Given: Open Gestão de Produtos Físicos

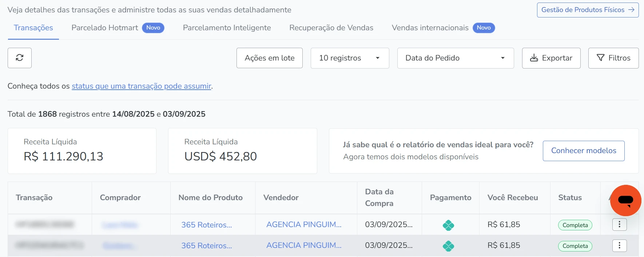Looking at the screenshot, I should tap(587, 10).
